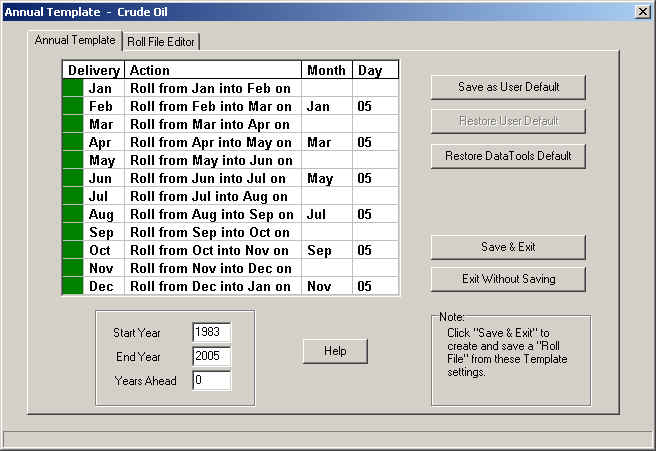
Task: Click the Month cell 'Nov' in Dec row
Action: click(327, 286)
